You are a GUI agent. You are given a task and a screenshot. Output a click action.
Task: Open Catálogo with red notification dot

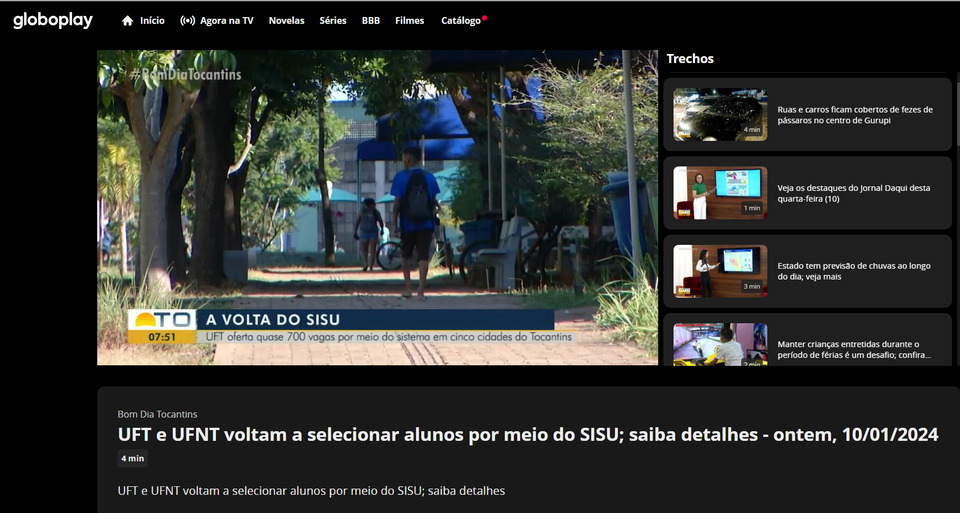[462, 21]
